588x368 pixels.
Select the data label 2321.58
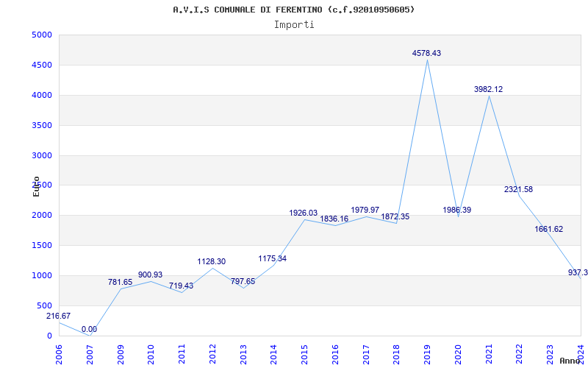pos(518,189)
